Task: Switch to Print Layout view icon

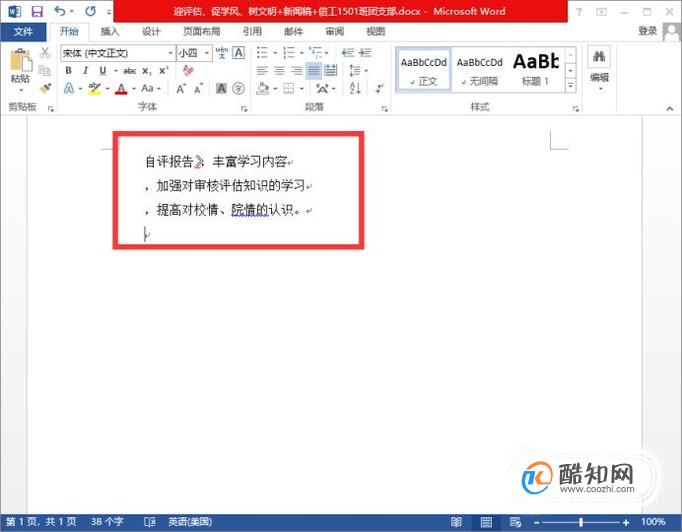Action: (486, 522)
